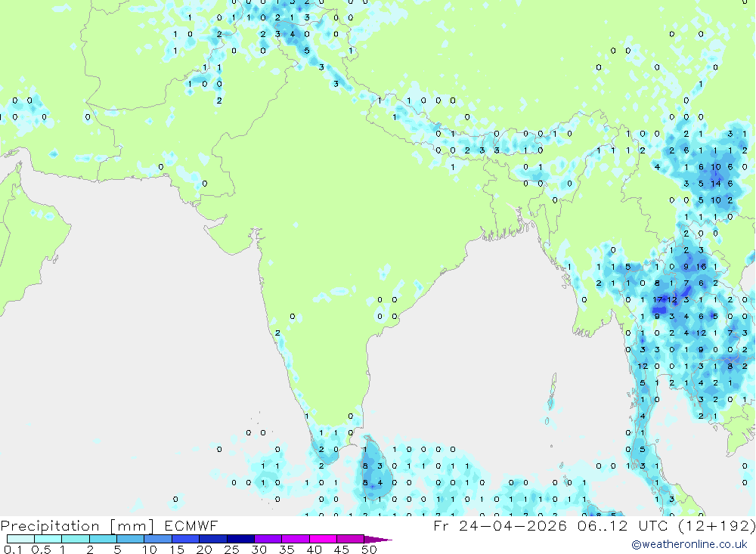Open the weatheronline.co.uk copyright link
This screenshot has height=554, width=756.
point(689,544)
